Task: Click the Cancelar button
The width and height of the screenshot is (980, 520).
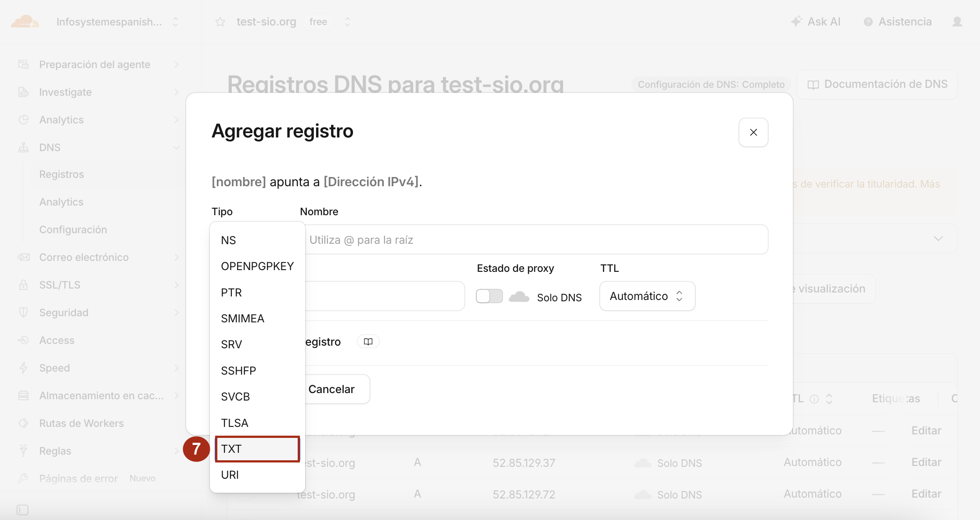Action: (x=331, y=389)
